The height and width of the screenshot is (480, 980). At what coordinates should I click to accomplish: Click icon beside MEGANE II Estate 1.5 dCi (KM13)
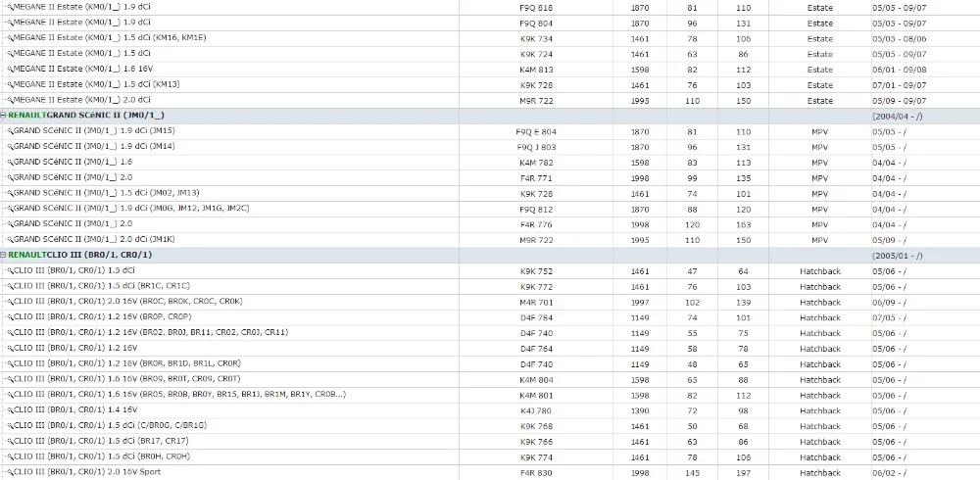coord(10,85)
